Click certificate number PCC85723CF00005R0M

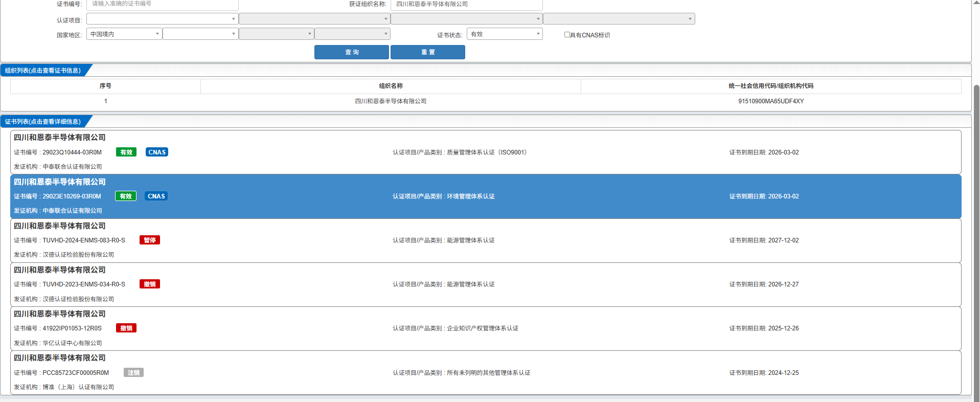click(76, 373)
